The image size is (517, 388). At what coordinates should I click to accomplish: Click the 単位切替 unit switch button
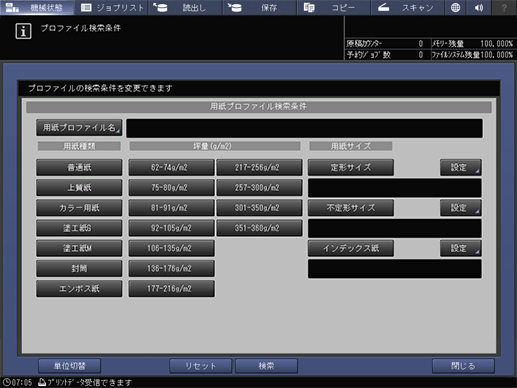click(69, 366)
